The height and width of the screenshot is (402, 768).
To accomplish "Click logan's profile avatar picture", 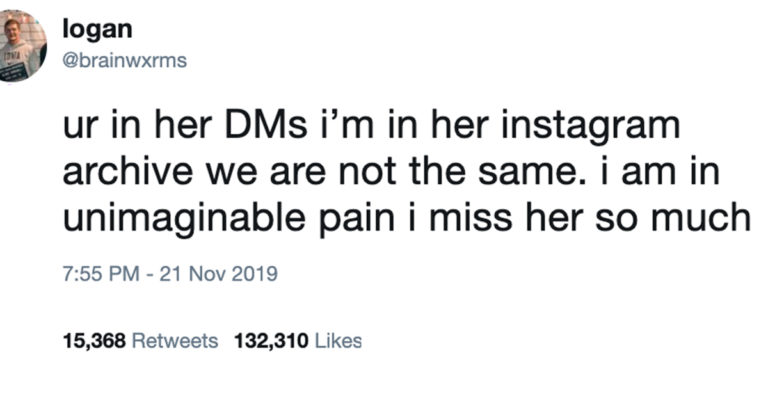I will coord(24,47).
